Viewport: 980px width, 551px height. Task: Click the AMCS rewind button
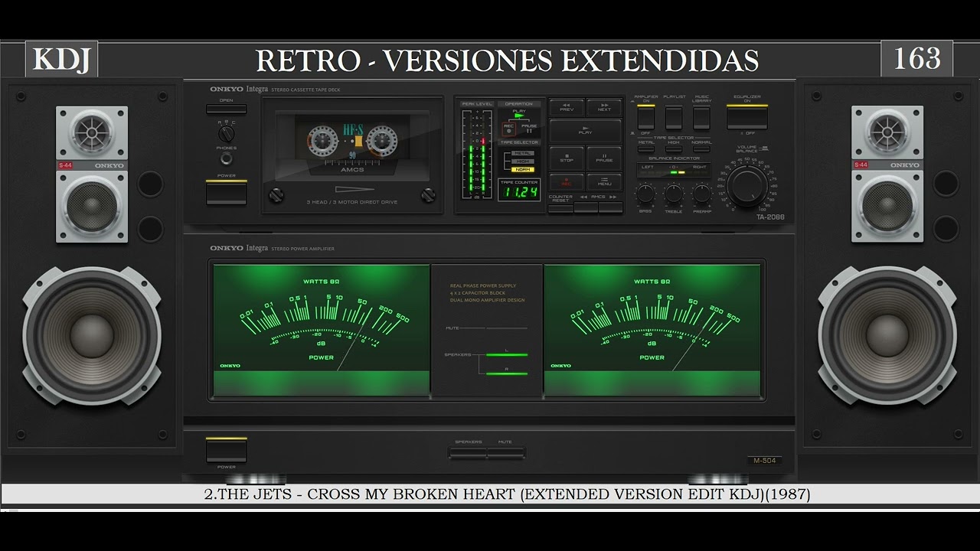tap(586, 207)
